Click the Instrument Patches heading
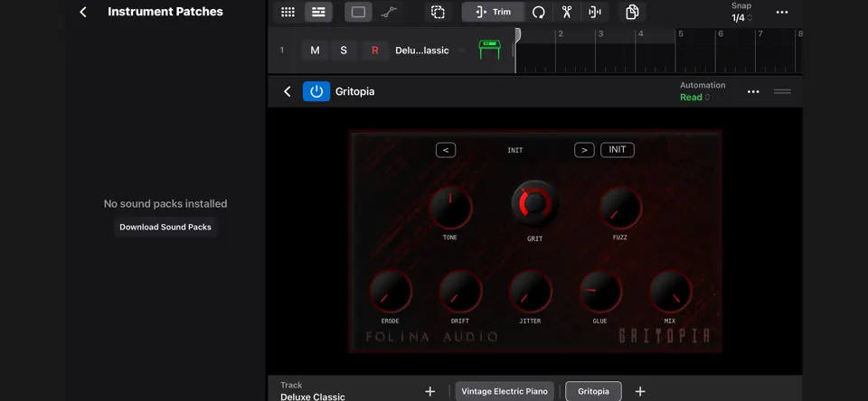The height and width of the screenshot is (401, 868). click(x=165, y=12)
